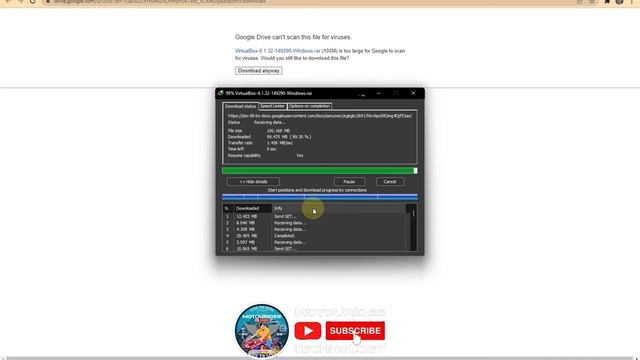640x360 pixels.
Task: Select connection row 5 showing 3.097 MB
Action: (314, 242)
